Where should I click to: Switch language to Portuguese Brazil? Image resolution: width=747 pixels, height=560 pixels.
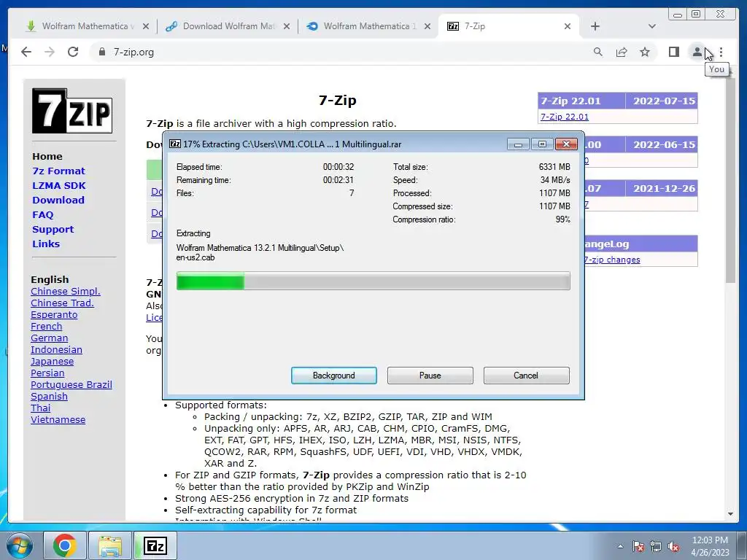click(71, 385)
